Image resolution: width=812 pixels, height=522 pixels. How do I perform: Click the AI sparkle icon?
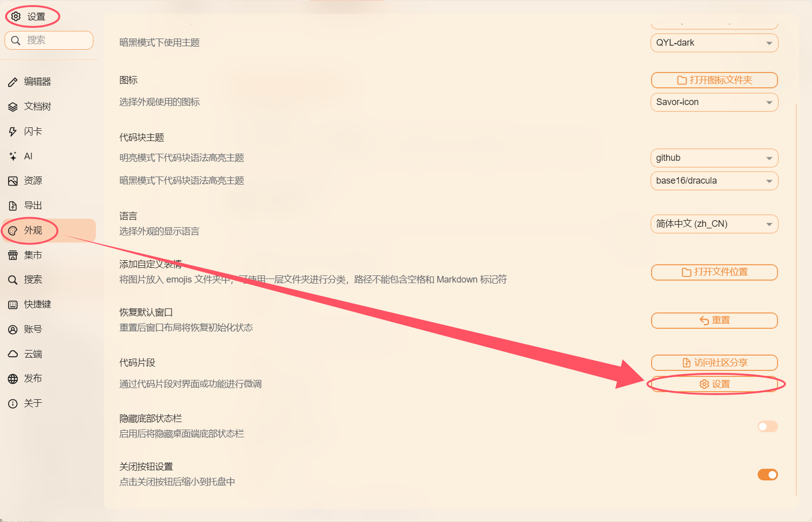pyautogui.click(x=13, y=156)
